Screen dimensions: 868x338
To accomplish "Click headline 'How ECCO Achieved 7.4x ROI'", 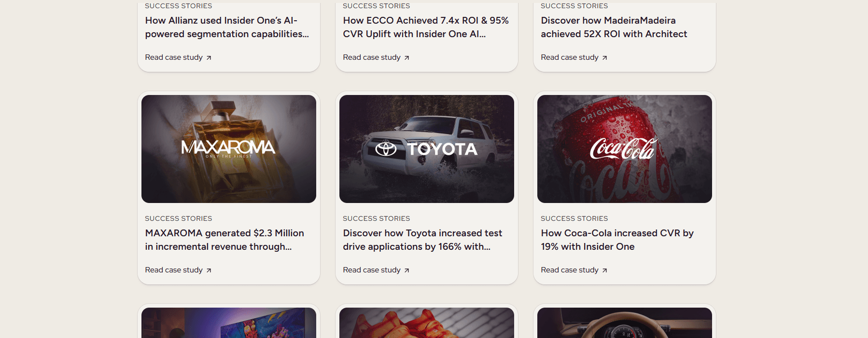I will click(x=426, y=27).
